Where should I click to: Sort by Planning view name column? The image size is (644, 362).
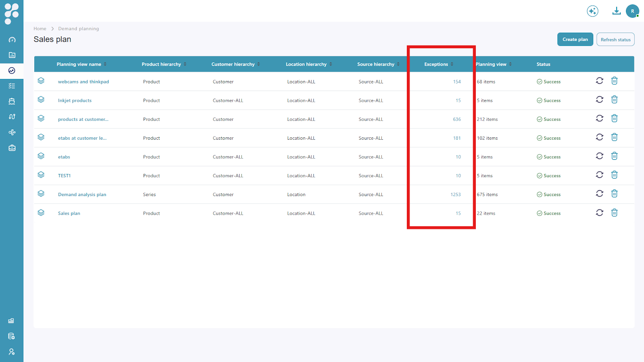(105, 64)
